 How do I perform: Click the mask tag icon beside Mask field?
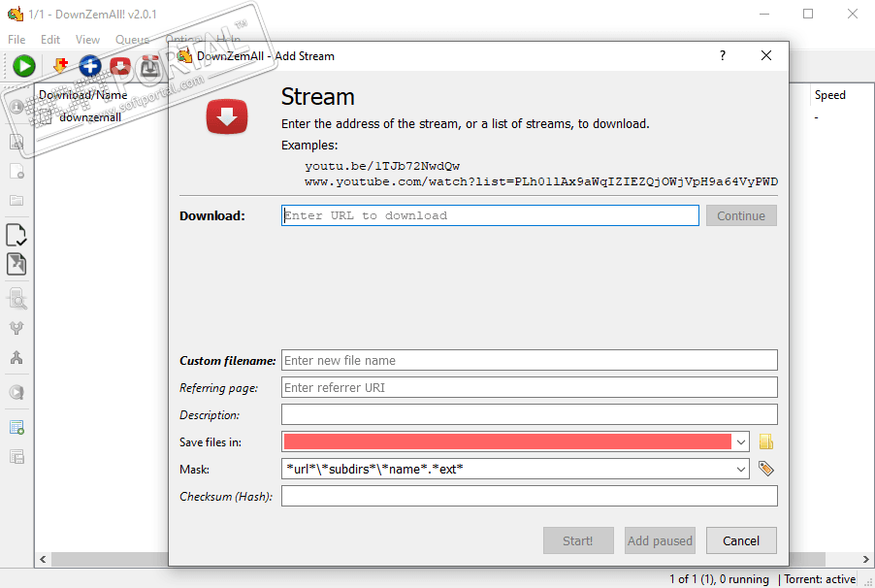coord(766,469)
